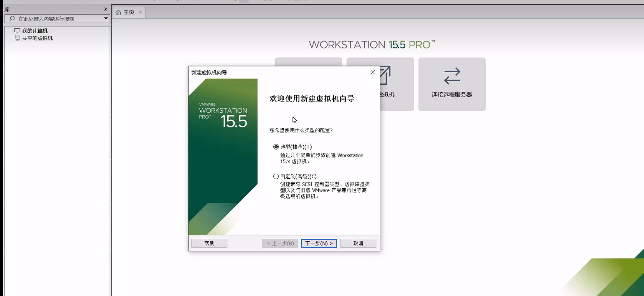Screen dimensions: 644x296
Task: Click the 我的计算机 monitor icon
Action: 17,31
